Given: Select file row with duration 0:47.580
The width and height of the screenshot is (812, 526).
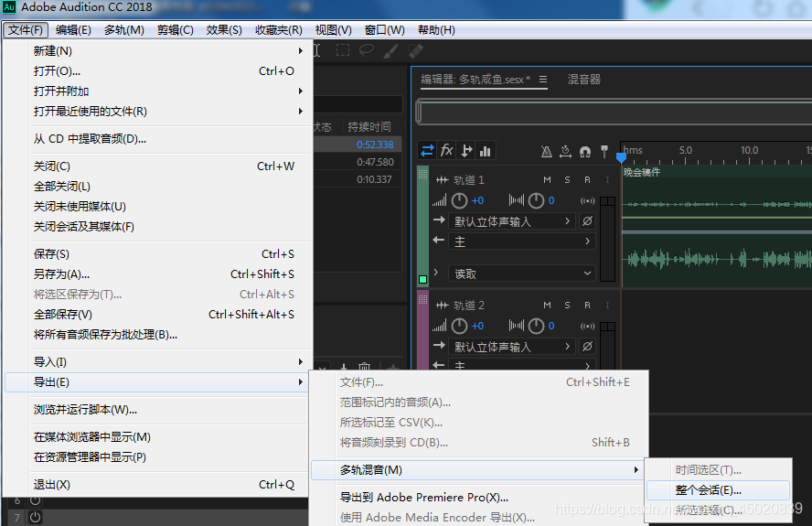Looking at the screenshot, I should tap(358, 162).
